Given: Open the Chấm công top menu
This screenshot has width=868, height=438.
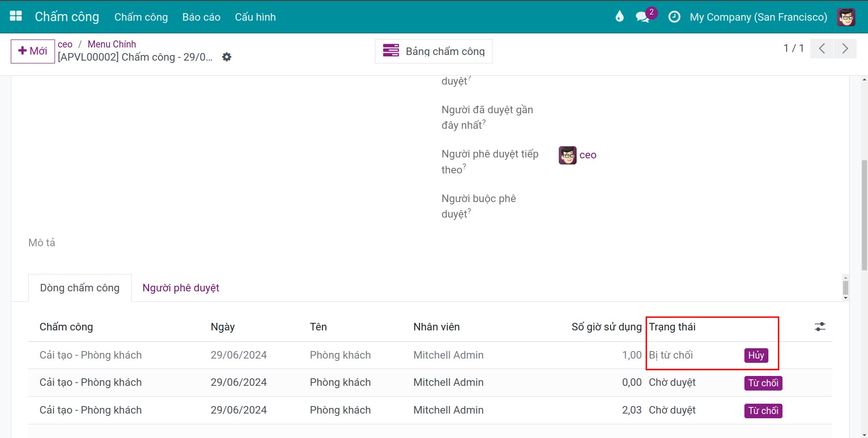Looking at the screenshot, I should pos(141,17).
